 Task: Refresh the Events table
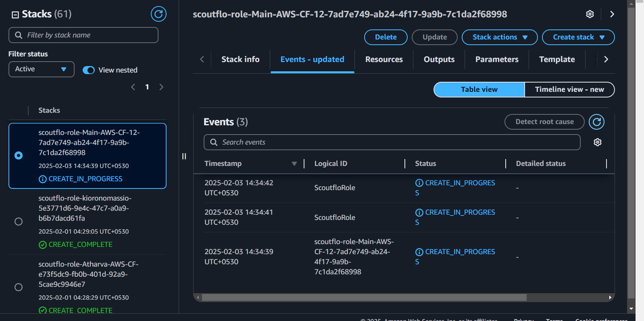pos(596,122)
